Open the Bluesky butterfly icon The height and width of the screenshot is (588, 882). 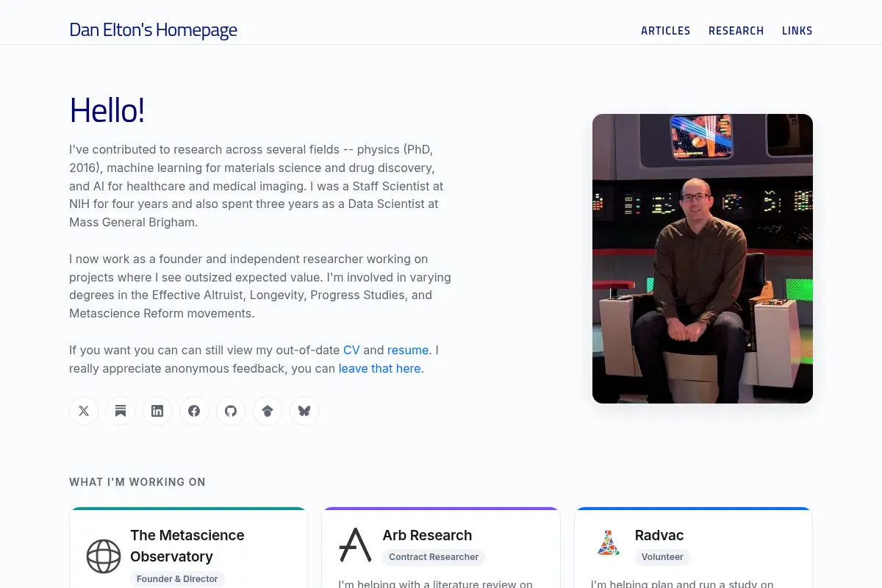pos(304,411)
